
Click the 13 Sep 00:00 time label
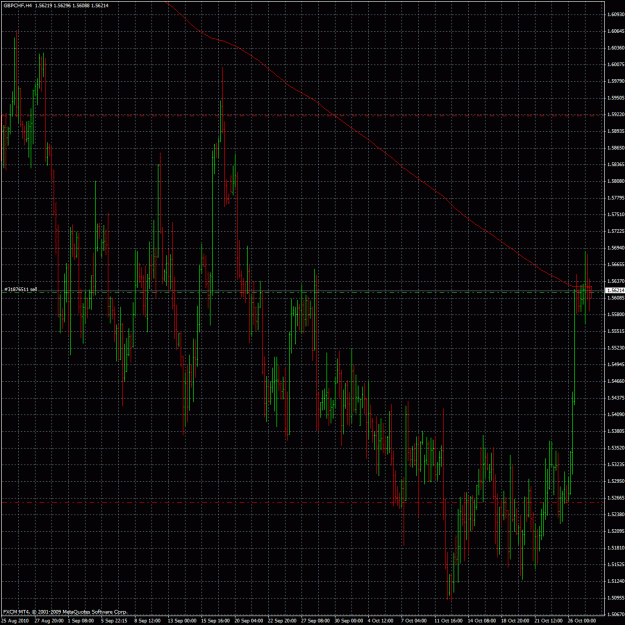(x=182, y=621)
